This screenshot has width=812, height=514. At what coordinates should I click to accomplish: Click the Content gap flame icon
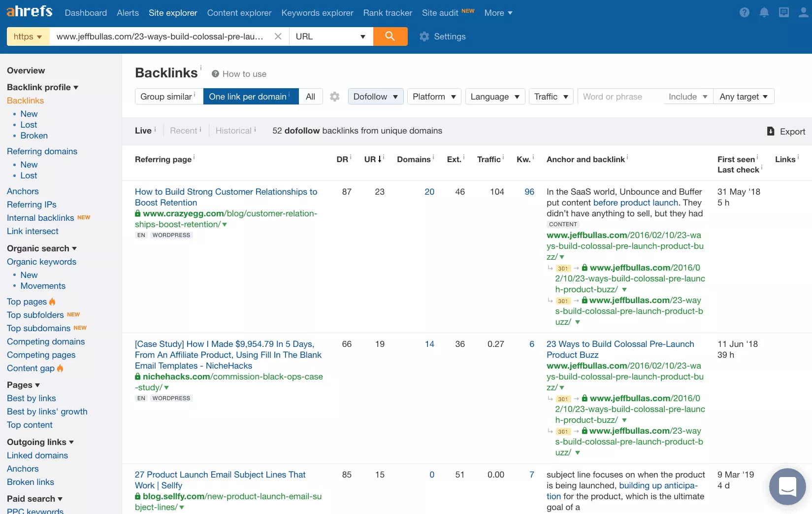tap(60, 368)
